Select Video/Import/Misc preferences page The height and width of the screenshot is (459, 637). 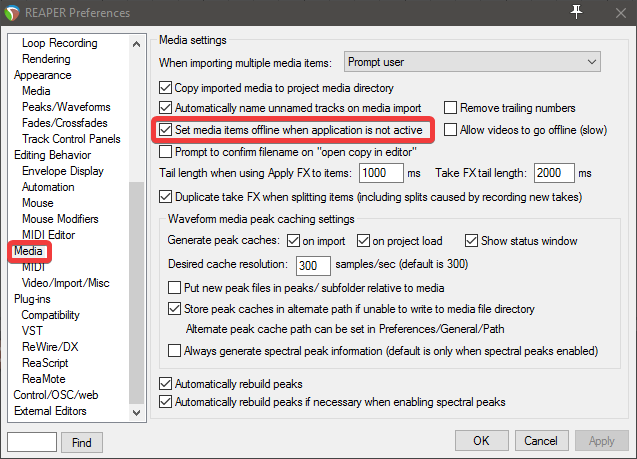click(x=65, y=283)
